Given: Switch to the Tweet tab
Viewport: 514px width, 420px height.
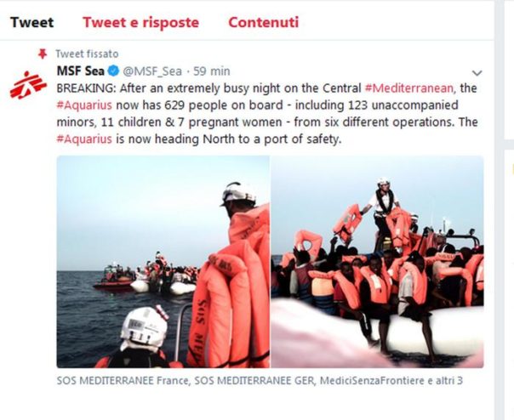Looking at the screenshot, I should (x=31, y=22).
